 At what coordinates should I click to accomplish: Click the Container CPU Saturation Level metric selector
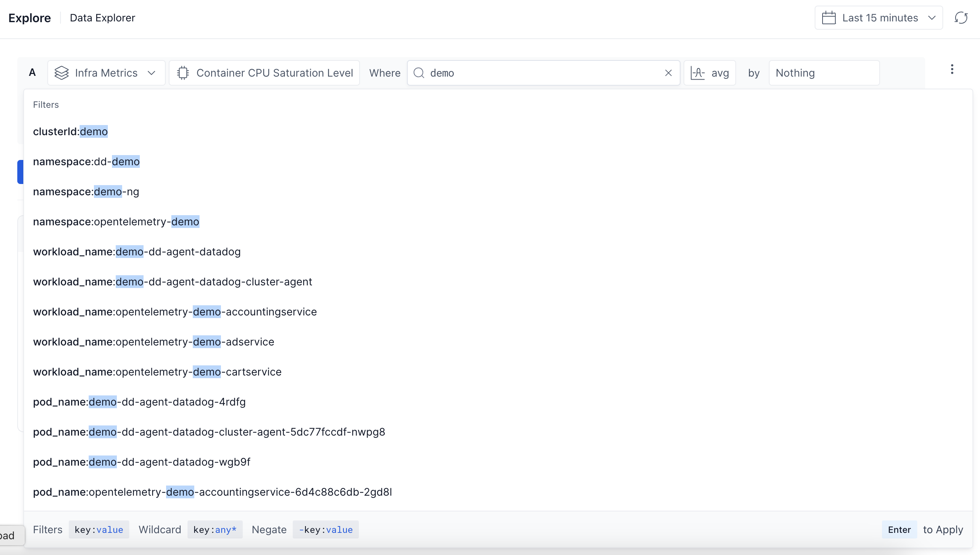[274, 73]
